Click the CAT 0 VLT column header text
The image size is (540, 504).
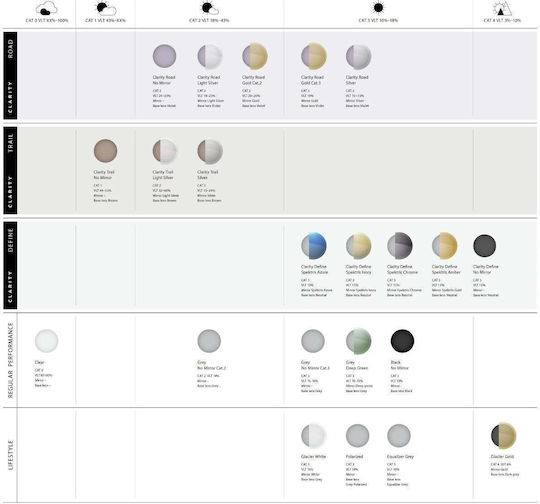[x=47, y=20]
